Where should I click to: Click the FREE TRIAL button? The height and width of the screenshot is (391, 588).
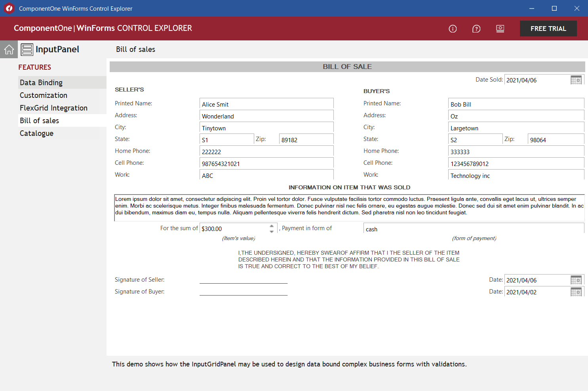548,29
